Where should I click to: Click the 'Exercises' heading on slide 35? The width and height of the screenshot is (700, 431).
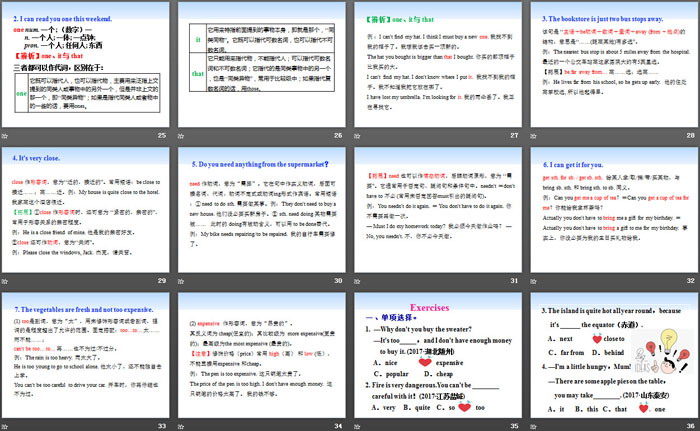click(x=429, y=308)
